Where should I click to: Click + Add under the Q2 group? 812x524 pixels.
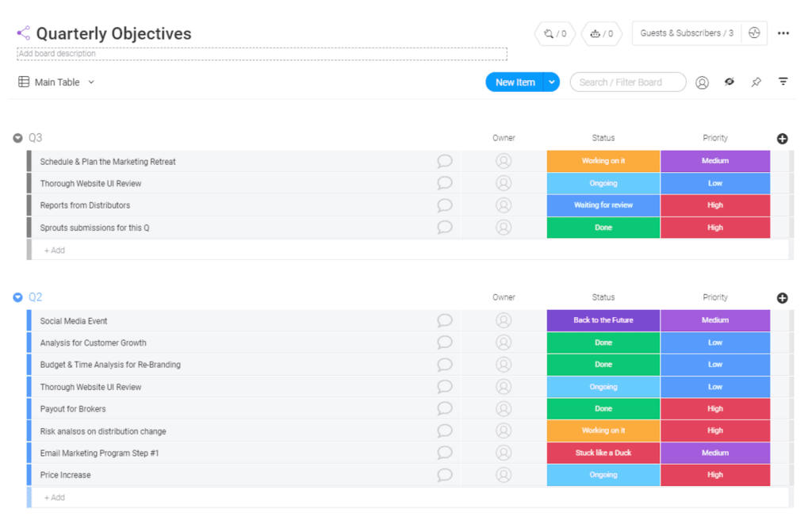tap(55, 498)
